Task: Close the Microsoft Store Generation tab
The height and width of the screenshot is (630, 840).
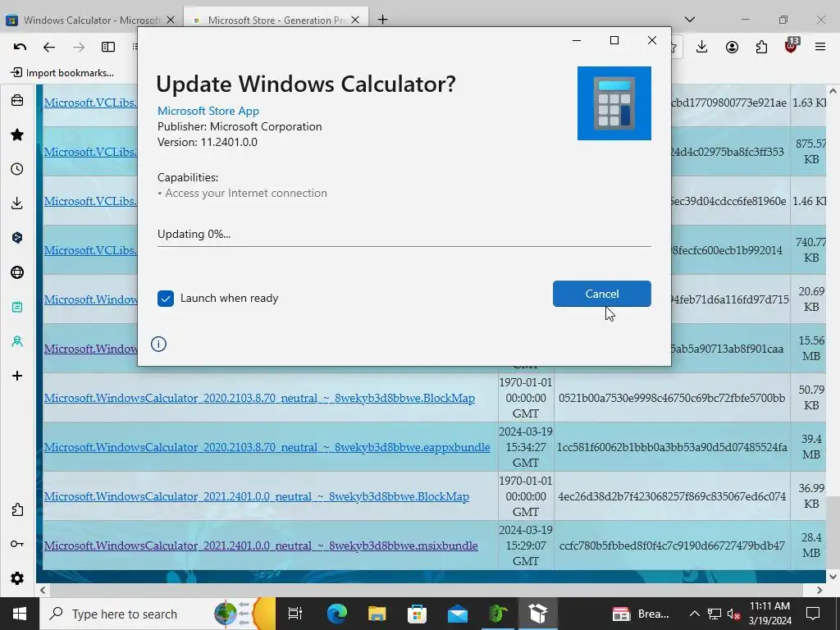Action: point(356,20)
